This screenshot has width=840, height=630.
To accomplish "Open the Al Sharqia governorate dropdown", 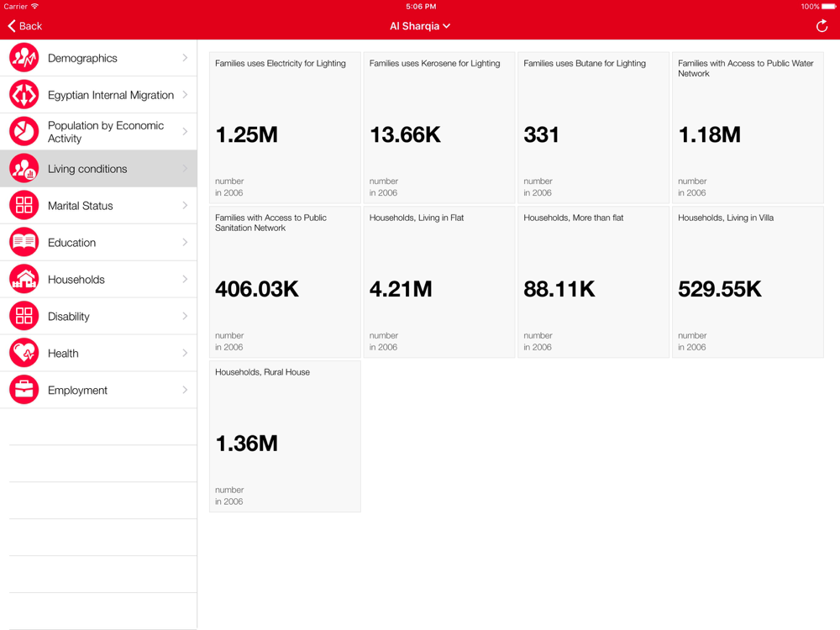I will (420, 26).
